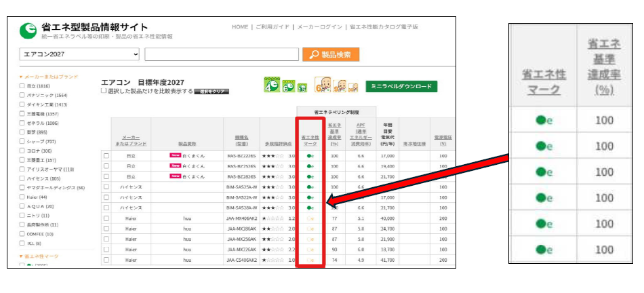Click the green e-mark for BIM-SAS22A-W
Image resolution: width=644 pixels, height=293 pixels.
(310, 197)
